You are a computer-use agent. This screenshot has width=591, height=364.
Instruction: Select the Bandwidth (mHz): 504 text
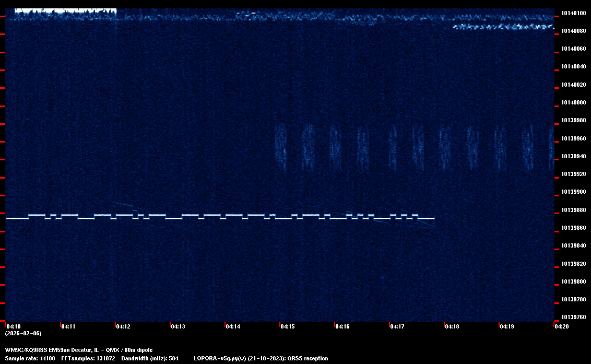click(150, 358)
